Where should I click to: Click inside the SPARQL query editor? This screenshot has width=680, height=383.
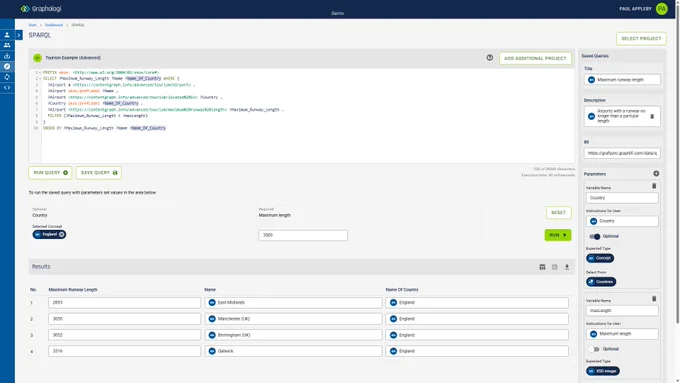point(308,116)
